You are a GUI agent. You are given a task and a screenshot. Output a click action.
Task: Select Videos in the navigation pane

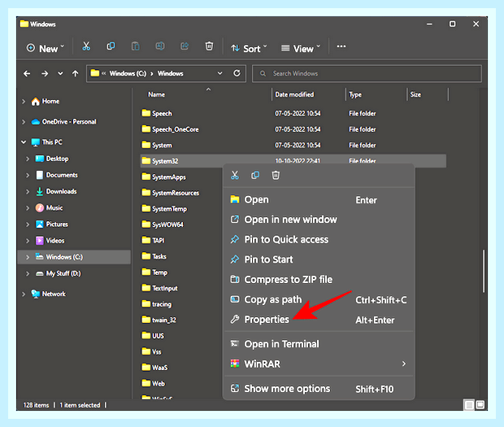[55, 241]
